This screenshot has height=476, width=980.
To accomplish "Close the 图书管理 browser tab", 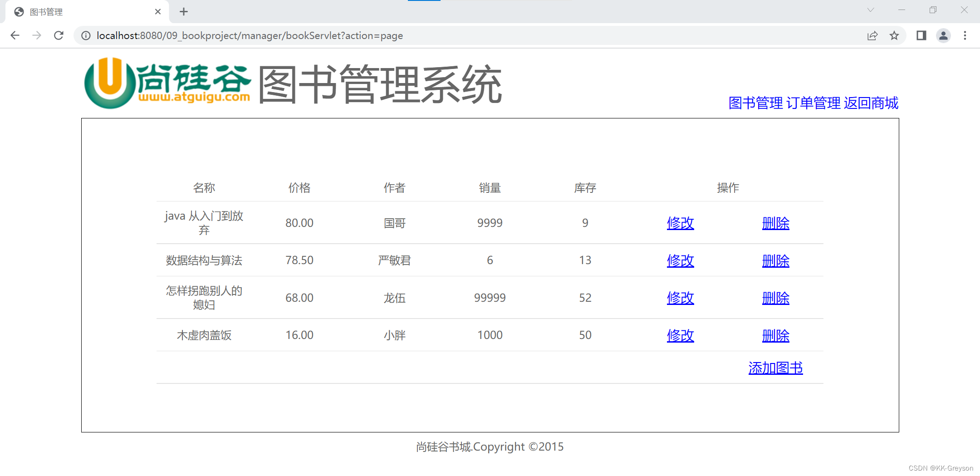I will 158,12.
